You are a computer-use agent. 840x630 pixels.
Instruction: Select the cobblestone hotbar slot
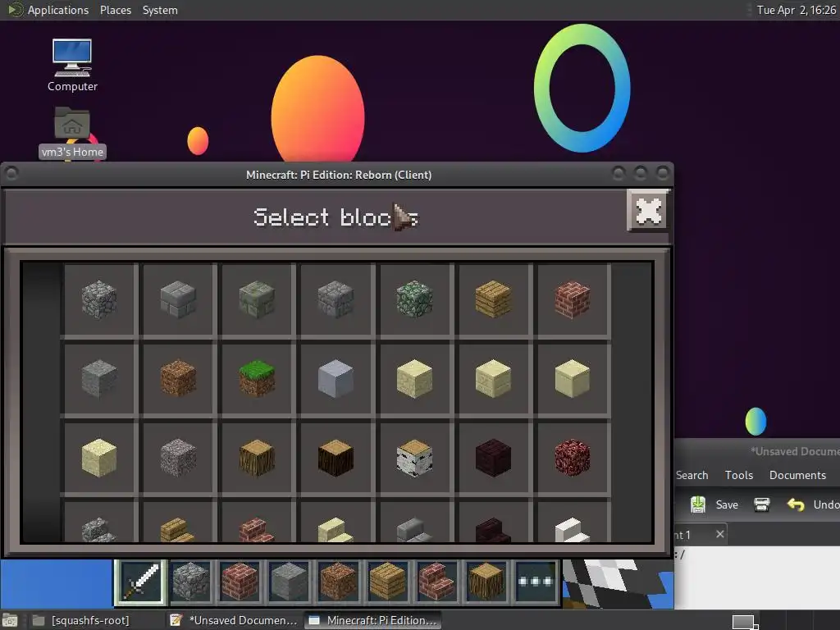[x=190, y=582]
